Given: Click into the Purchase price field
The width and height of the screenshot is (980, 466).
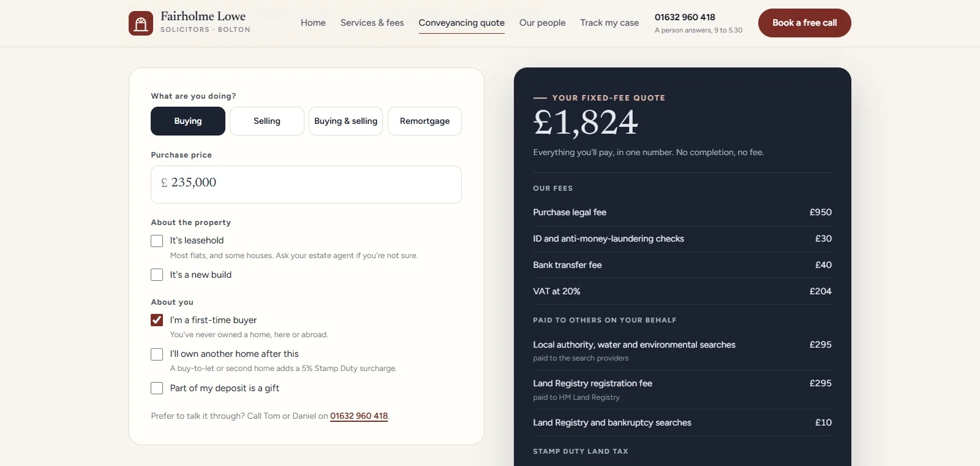Looking at the screenshot, I should pyautogui.click(x=306, y=185).
